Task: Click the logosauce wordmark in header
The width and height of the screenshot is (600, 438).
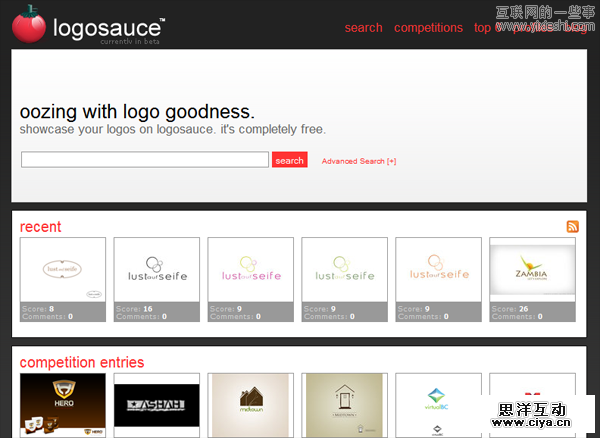Action: coord(109,28)
